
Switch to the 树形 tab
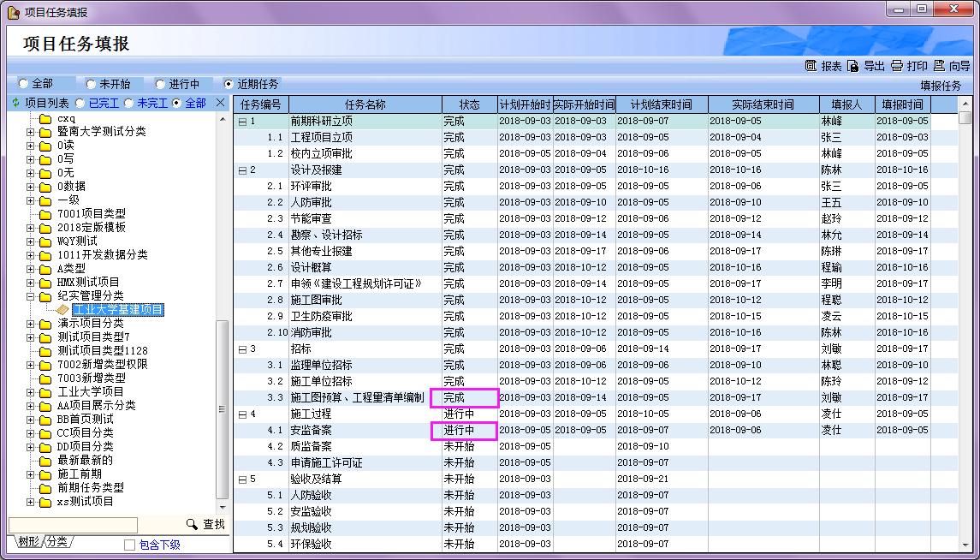click(27, 542)
